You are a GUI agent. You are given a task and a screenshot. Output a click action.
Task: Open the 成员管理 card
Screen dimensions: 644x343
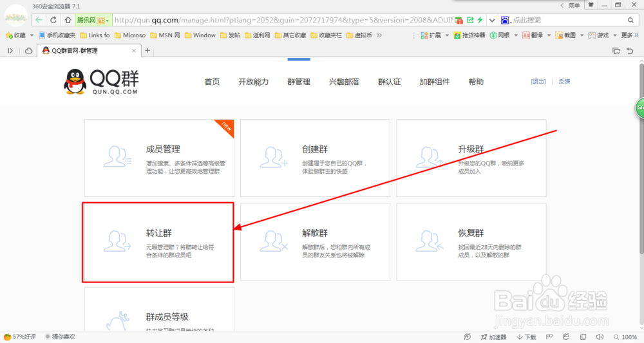pos(159,158)
